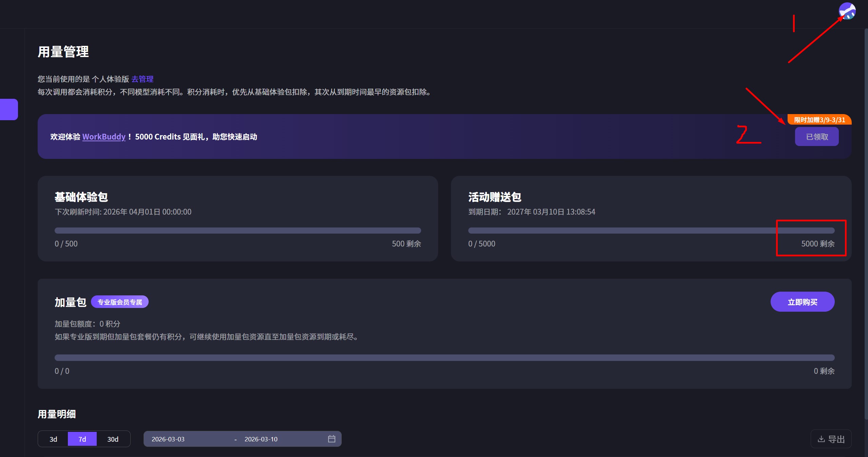Viewport: 868px width, 457px height.
Task: Open the calendar icon in the date picker
Action: [x=331, y=439]
